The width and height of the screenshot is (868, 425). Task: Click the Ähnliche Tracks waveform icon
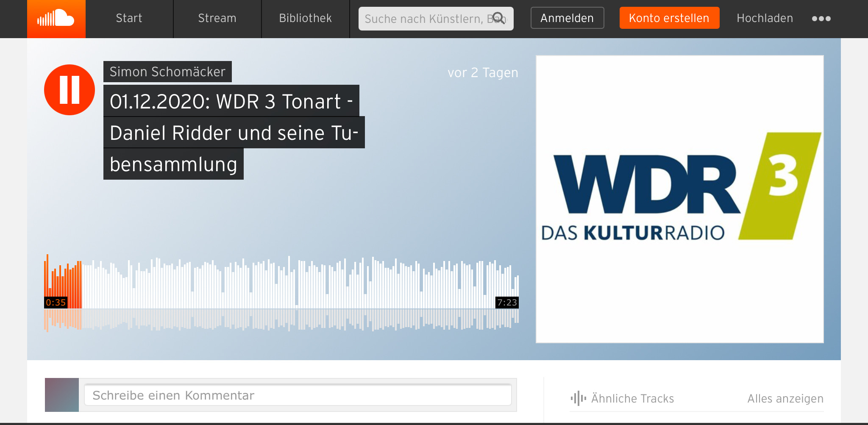click(x=578, y=398)
